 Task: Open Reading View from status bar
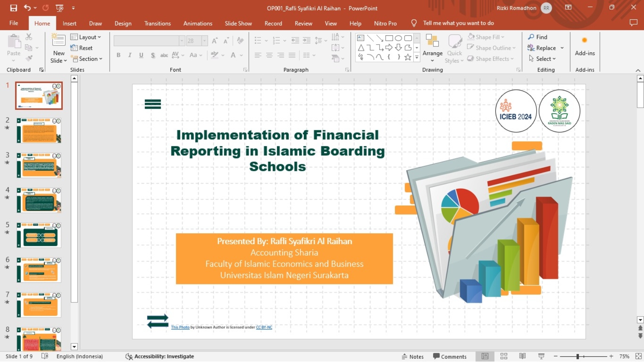pos(522,356)
